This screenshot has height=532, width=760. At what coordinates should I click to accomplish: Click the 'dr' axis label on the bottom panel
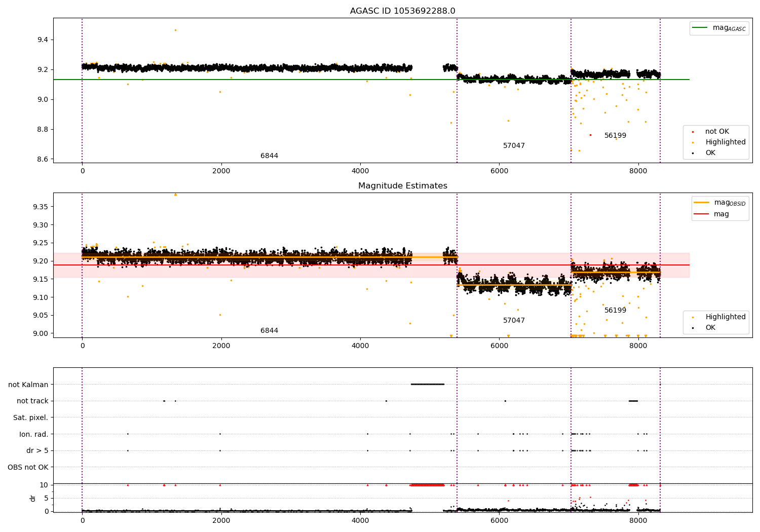click(x=33, y=498)
